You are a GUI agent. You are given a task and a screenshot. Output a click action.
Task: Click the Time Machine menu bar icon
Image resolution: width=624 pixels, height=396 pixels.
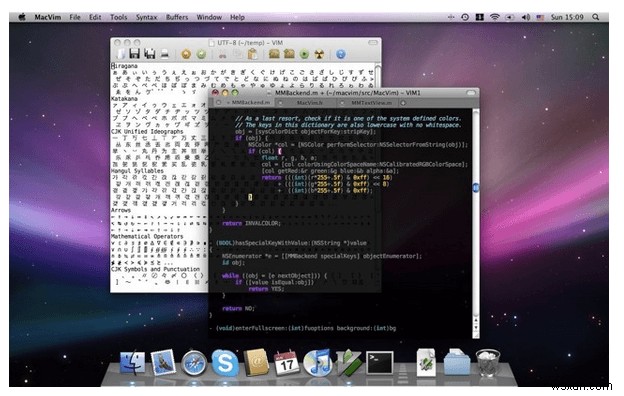[x=465, y=17]
